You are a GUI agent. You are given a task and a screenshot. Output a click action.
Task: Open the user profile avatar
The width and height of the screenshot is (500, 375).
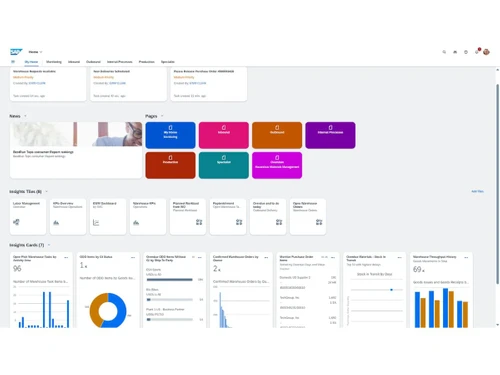click(x=486, y=52)
